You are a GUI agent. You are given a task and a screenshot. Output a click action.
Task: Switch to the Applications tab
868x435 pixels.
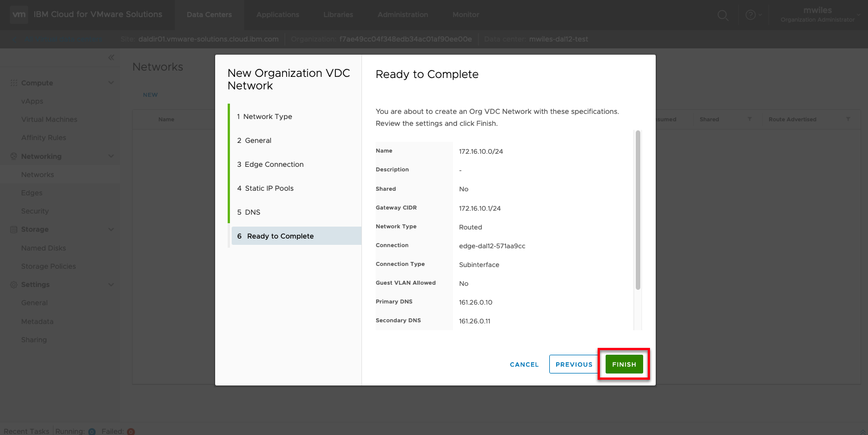tap(278, 15)
